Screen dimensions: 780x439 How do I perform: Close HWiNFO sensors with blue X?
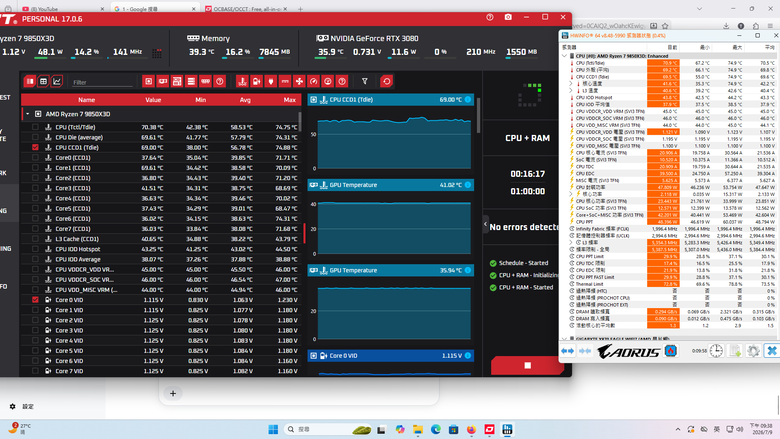pos(772,351)
